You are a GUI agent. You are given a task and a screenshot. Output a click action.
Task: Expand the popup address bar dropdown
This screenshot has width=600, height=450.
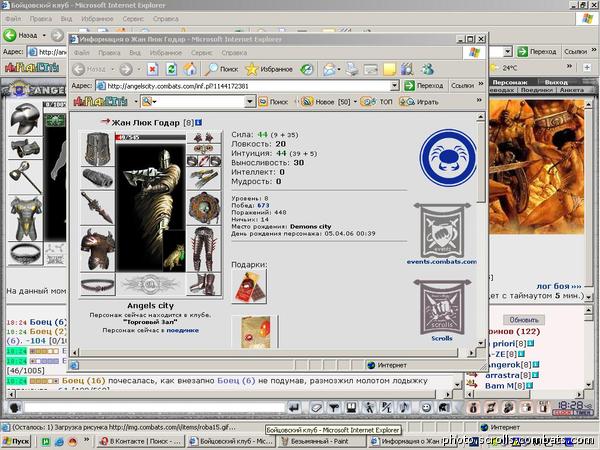[395, 86]
